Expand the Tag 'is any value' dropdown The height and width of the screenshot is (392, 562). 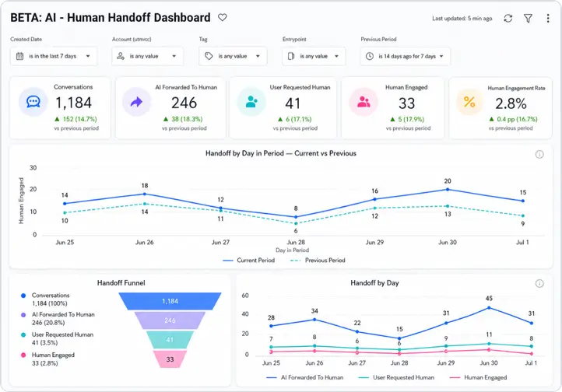pos(233,56)
